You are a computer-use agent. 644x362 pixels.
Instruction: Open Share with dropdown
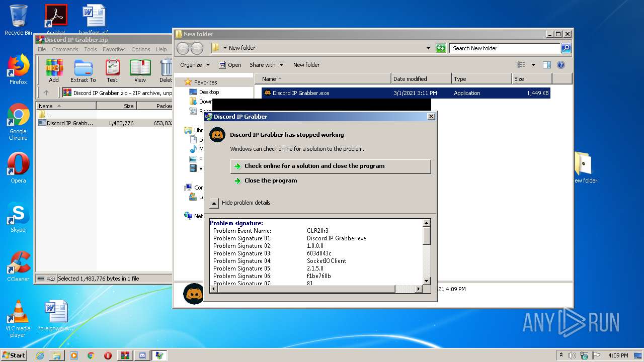tap(266, 65)
